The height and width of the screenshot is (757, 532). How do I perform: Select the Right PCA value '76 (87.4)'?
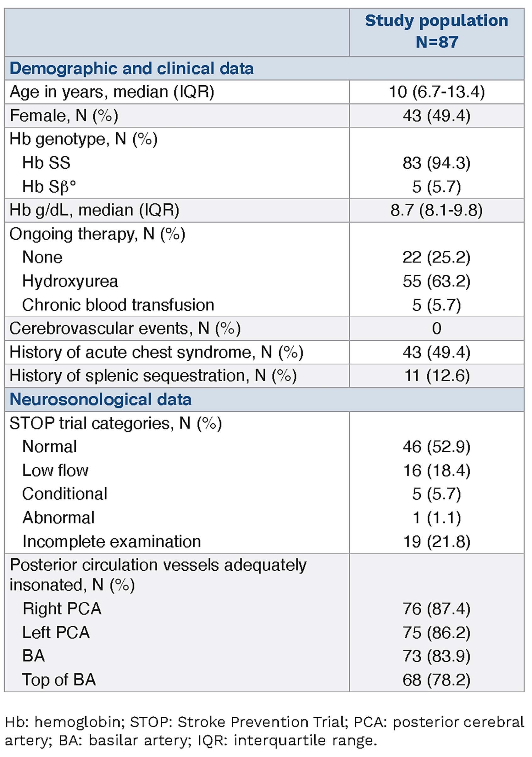click(436, 609)
